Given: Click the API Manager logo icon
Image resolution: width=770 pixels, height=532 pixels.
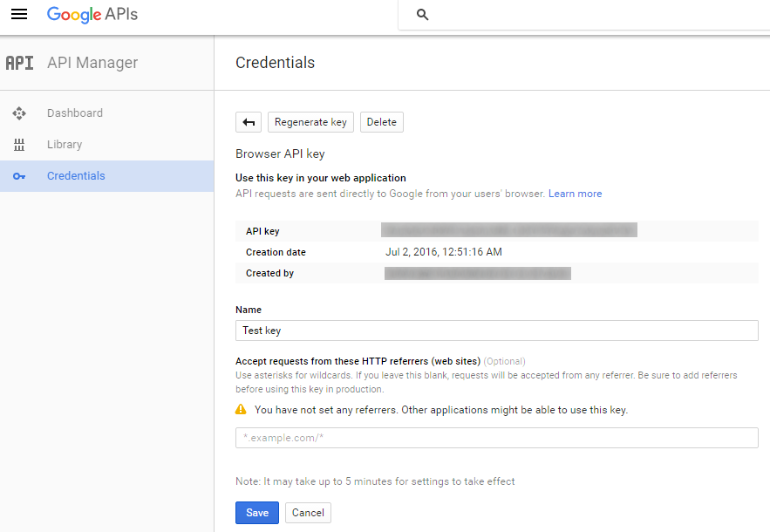Looking at the screenshot, I should click(x=20, y=63).
